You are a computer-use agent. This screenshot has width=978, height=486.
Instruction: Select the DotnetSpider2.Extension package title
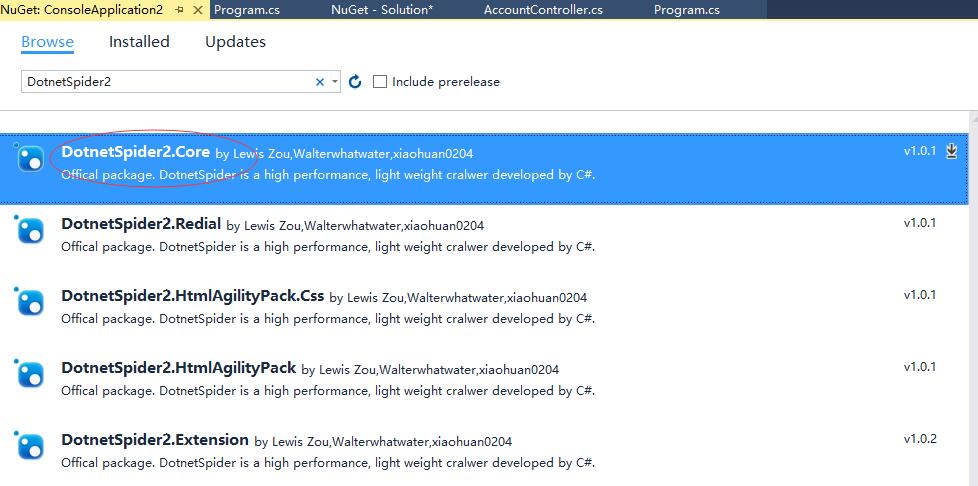[x=155, y=440]
